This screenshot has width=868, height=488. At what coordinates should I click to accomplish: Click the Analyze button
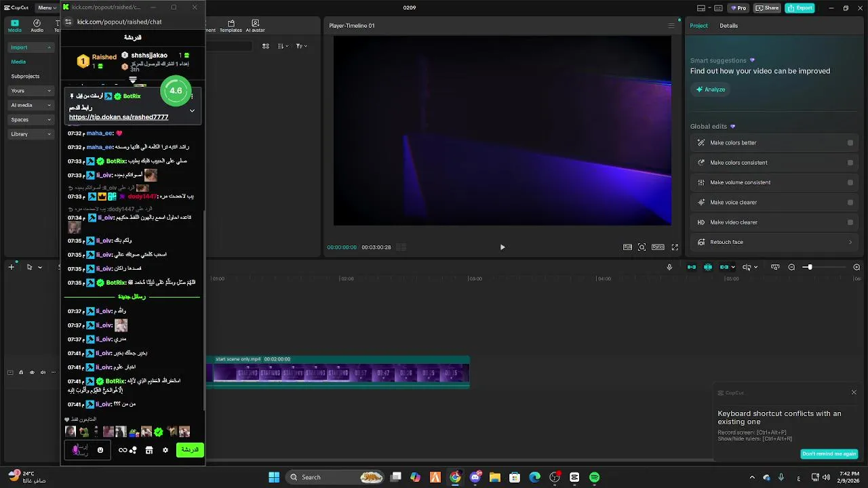[x=710, y=89]
